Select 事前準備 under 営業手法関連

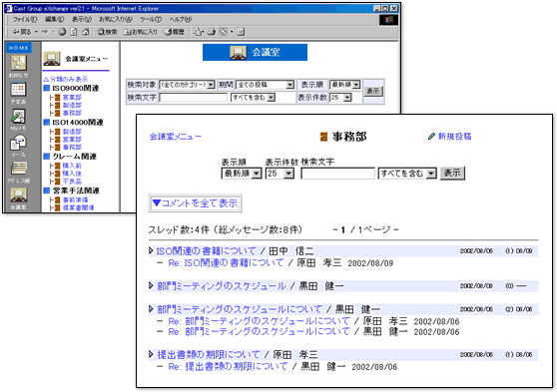[x=75, y=199]
